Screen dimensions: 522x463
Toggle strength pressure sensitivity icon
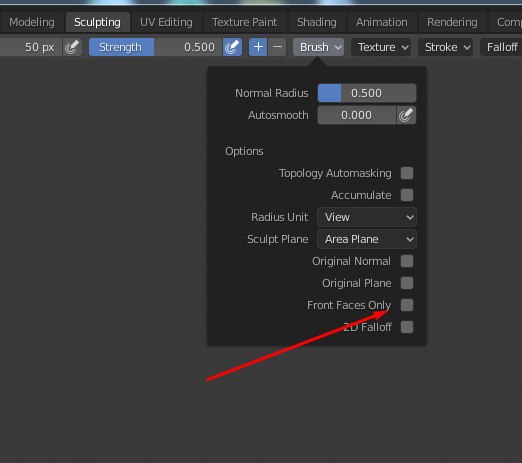tap(232, 47)
